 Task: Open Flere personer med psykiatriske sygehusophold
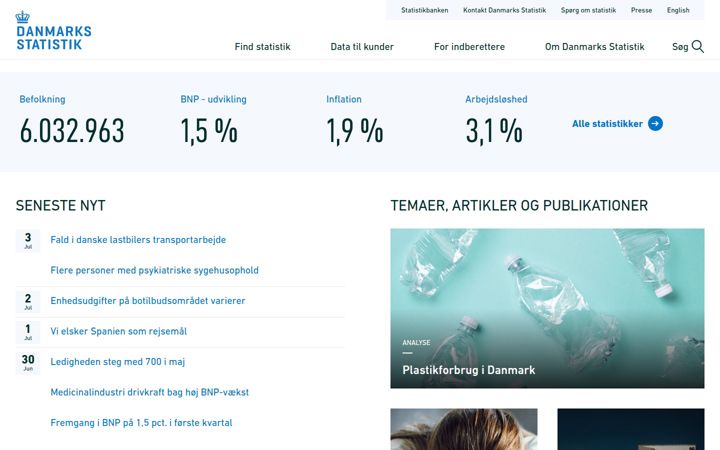[154, 270]
